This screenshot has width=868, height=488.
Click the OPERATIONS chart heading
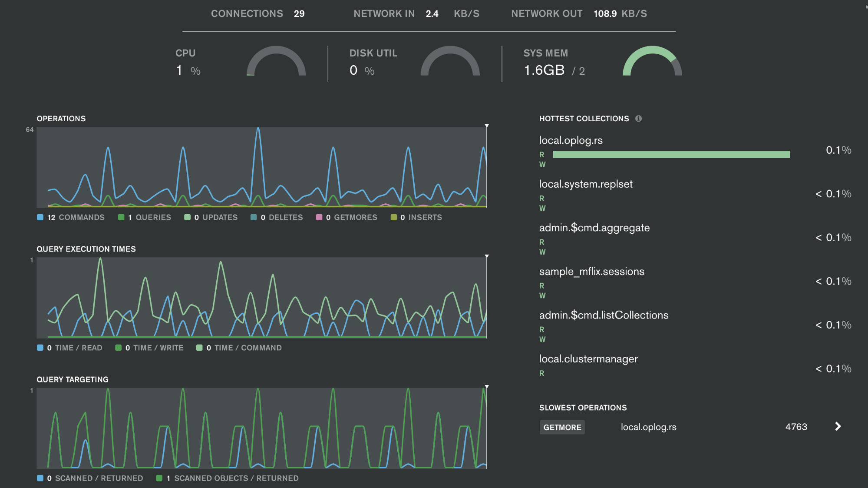(61, 119)
